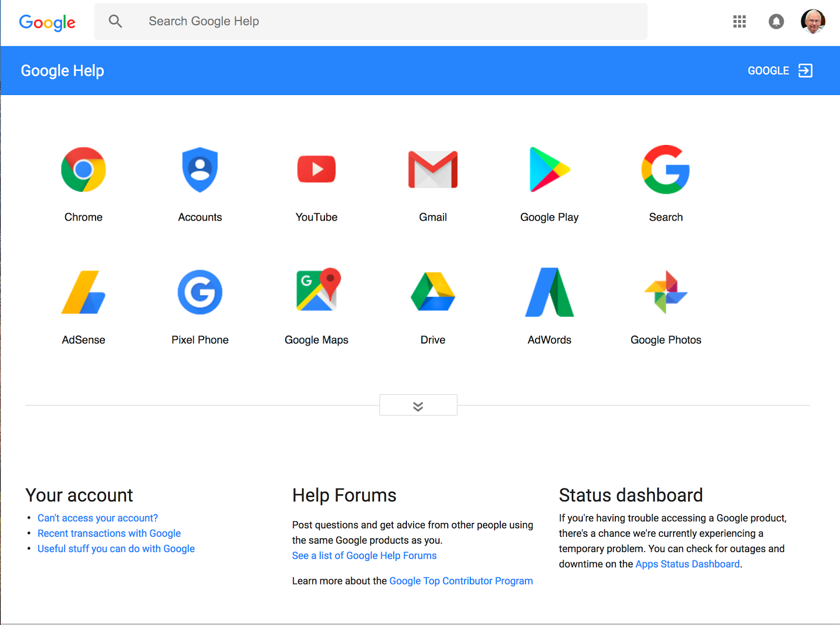This screenshot has width=840, height=625.
Task: Click the Search label under the G logo
Action: (x=666, y=217)
